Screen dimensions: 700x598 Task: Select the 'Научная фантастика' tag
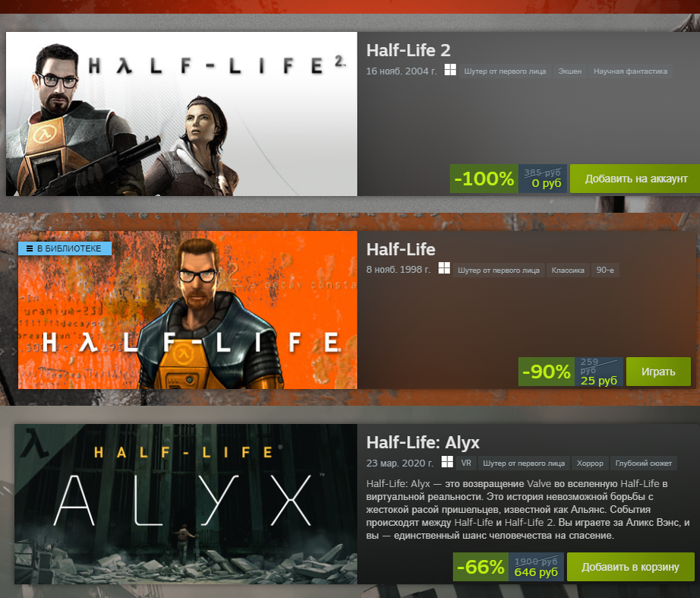[x=630, y=71]
